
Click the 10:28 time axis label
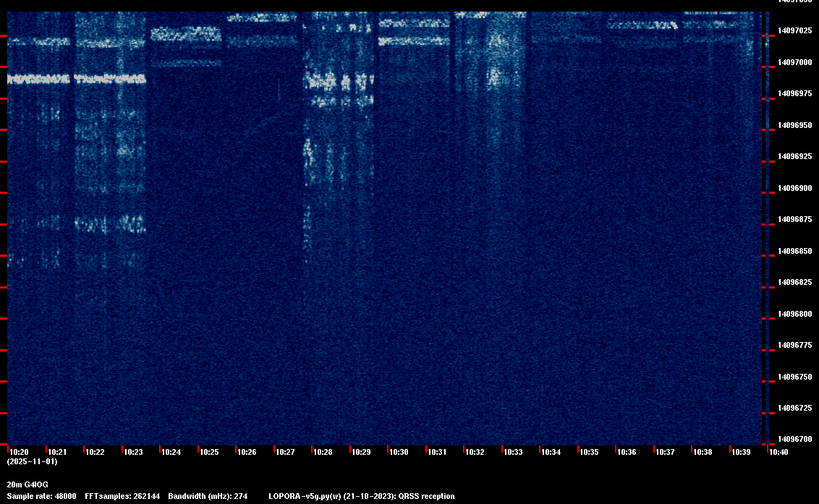tap(323, 452)
